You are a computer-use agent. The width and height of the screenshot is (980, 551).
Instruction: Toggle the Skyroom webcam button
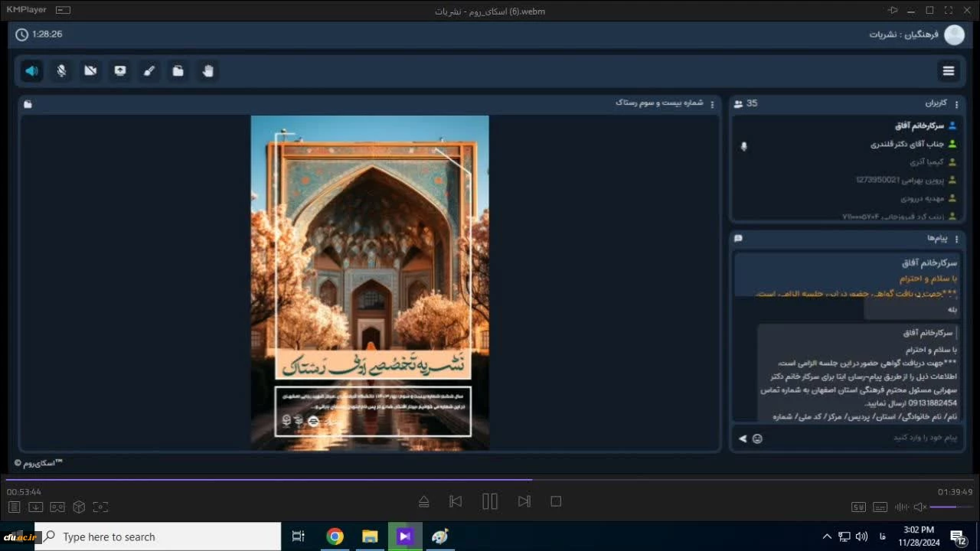90,71
